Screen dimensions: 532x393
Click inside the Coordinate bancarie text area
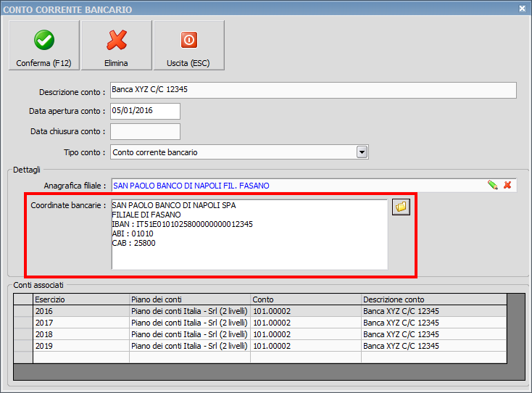pyautogui.click(x=249, y=234)
